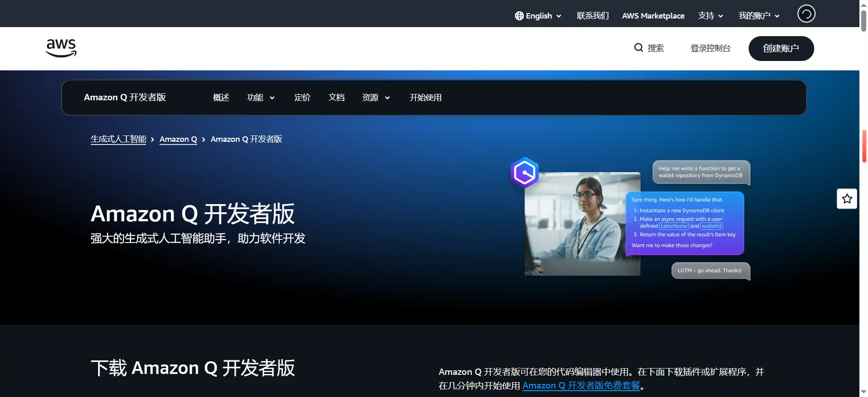Viewport: 868px width, 397px height.
Task: Open the Amazon Q 开发者版免费套餐 link
Action: tap(581, 386)
